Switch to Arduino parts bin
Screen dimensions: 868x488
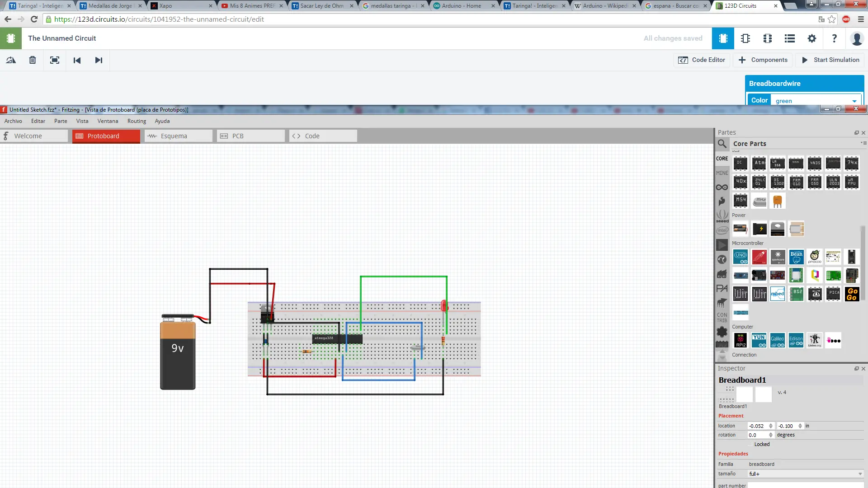[x=722, y=187]
